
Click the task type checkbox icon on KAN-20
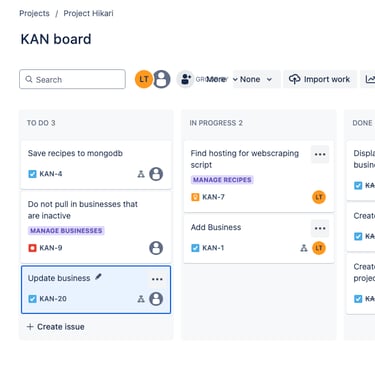point(32,299)
